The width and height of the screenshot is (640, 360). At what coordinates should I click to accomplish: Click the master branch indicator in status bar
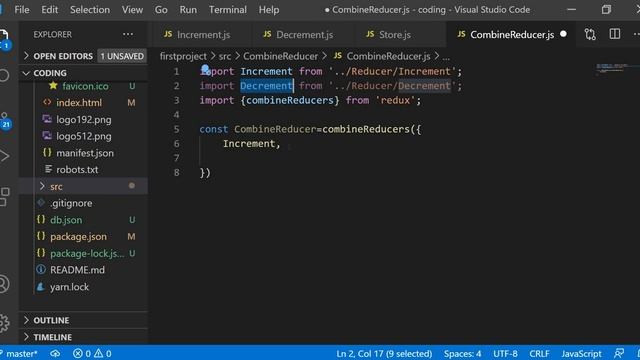pyautogui.click(x=20, y=353)
